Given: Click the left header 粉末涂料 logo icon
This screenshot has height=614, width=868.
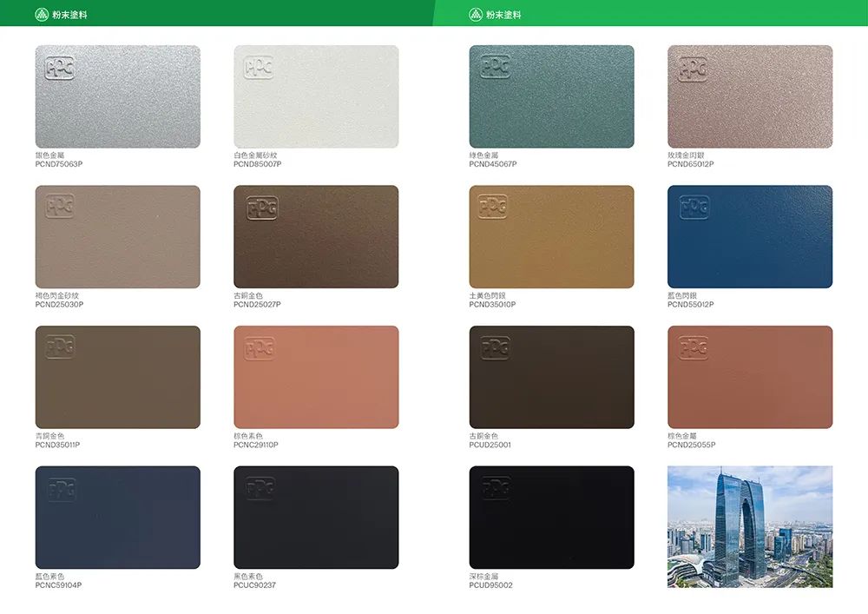Looking at the screenshot, I should point(42,15).
